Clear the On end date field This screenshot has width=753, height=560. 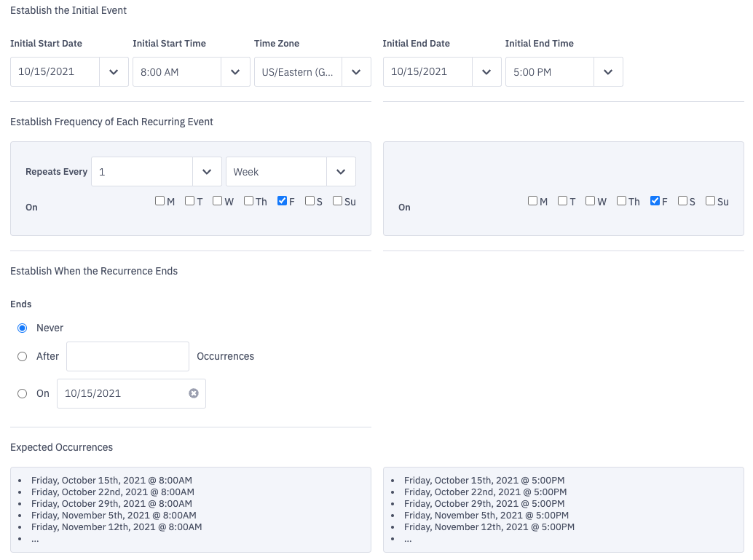coord(193,393)
